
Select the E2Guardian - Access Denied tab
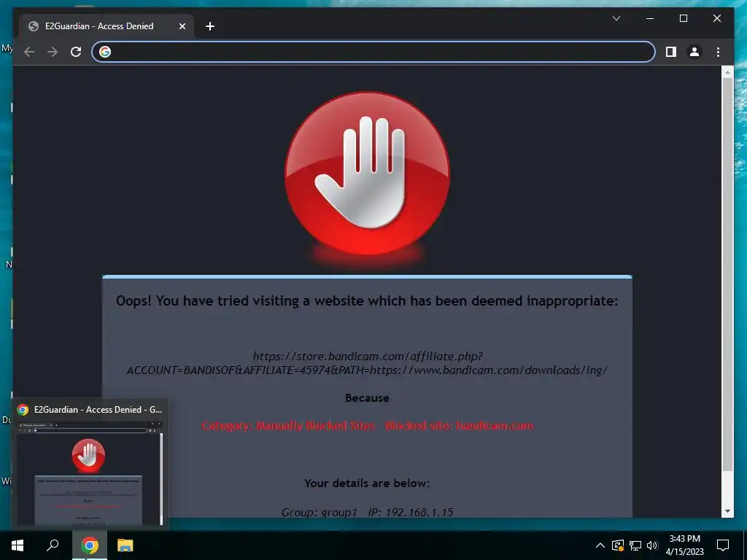pyautogui.click(x=107, y=26)
